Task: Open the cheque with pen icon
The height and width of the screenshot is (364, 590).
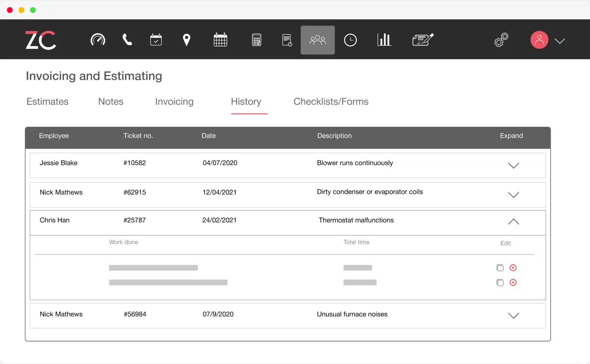Action: (423, 40)
